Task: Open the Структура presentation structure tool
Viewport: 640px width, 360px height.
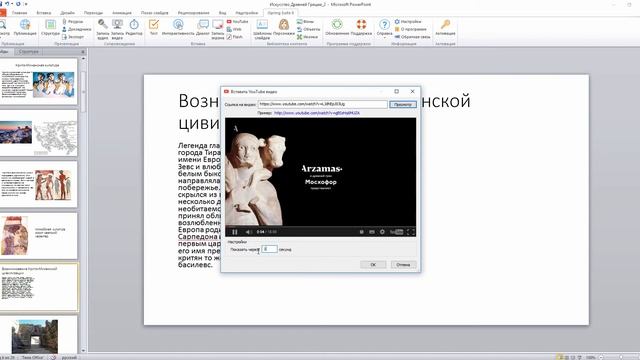Action: point(50,27)
